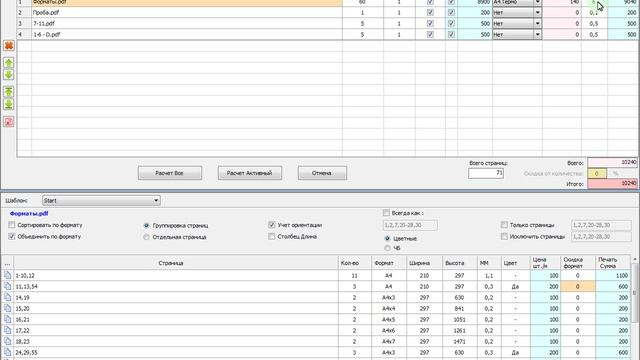640x360 pixels.
Task: Click height cell 1051 in pages table
Action: pyautogui.click(x=459, y=320)
